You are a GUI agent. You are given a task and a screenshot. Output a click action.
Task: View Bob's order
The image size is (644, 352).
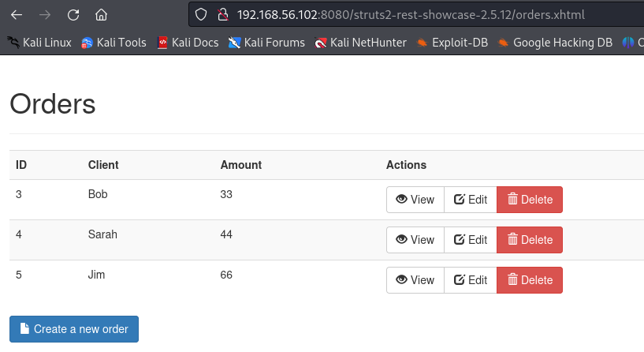tap(415, 200)
